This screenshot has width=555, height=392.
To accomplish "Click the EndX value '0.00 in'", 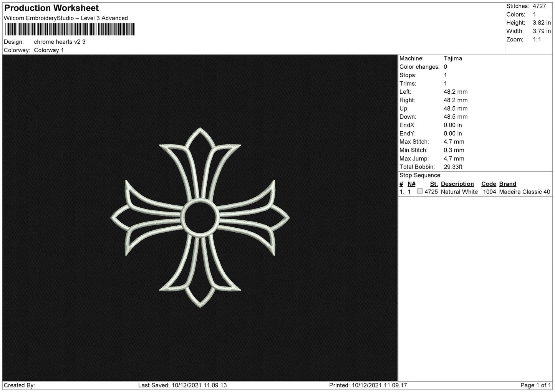I will click(453, 125).
